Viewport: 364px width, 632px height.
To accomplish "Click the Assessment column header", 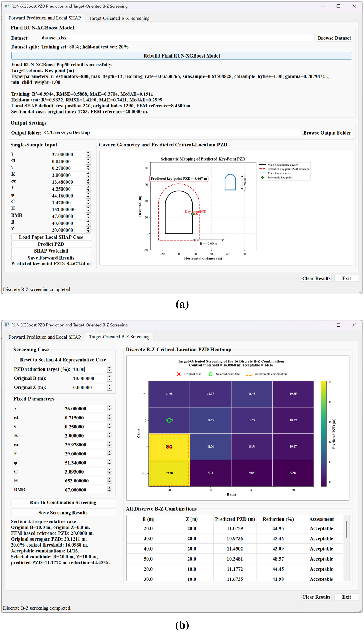I will click(x=321, y=519).
